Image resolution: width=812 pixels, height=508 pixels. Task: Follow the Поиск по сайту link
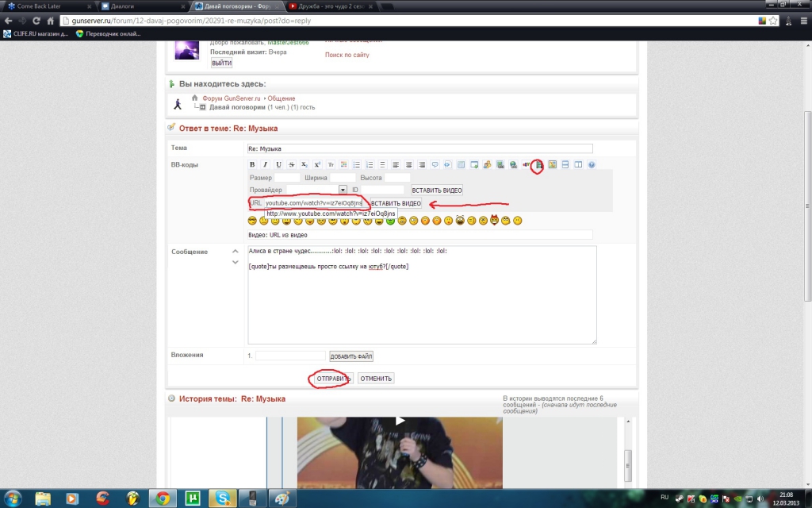[347, 55]
